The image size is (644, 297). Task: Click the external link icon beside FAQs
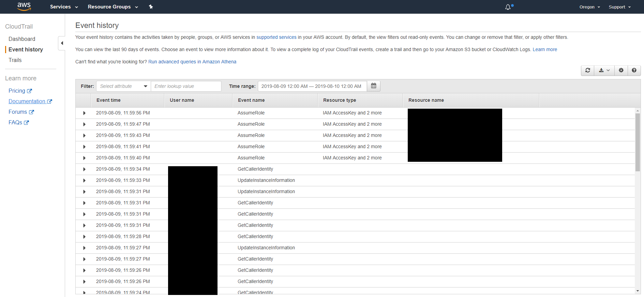(26, 123)
